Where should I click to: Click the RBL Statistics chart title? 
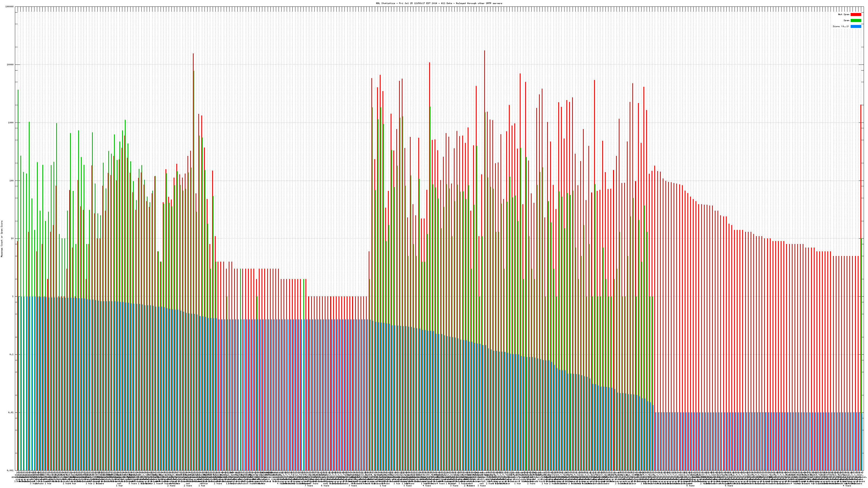click(439, 3)
